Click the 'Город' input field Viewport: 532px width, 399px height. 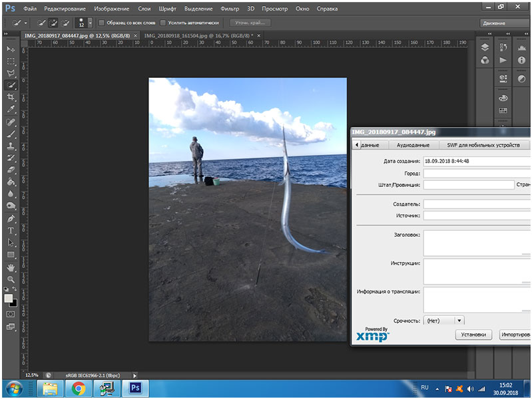click(476, 173)
